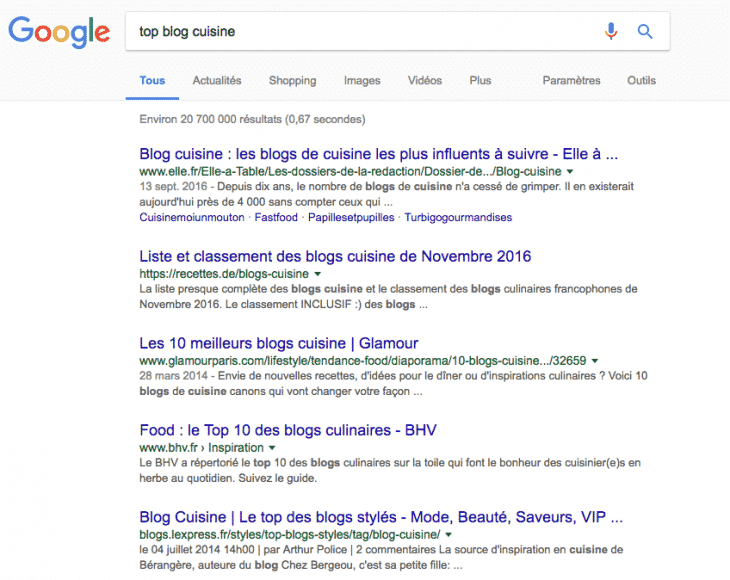730x580 pixels.
Task: Open the BHV Top 10 blogs culinaires result
Action: click(288, 430)
